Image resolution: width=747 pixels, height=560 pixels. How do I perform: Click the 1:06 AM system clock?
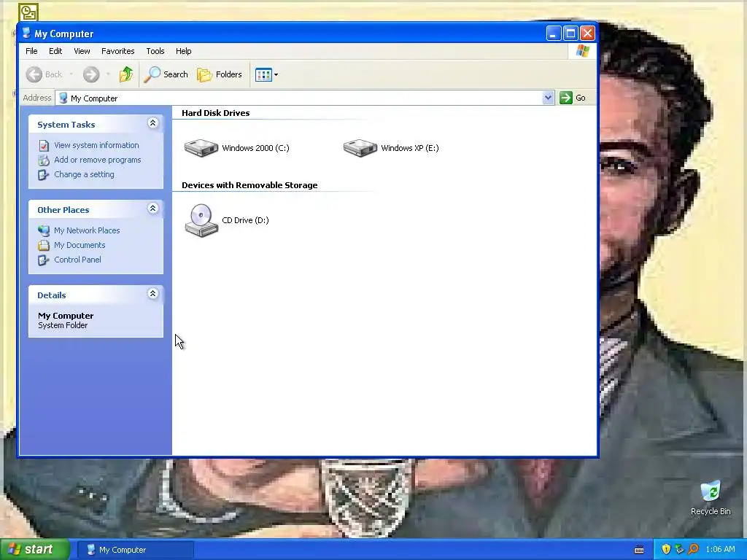click(x=720, y=550)
